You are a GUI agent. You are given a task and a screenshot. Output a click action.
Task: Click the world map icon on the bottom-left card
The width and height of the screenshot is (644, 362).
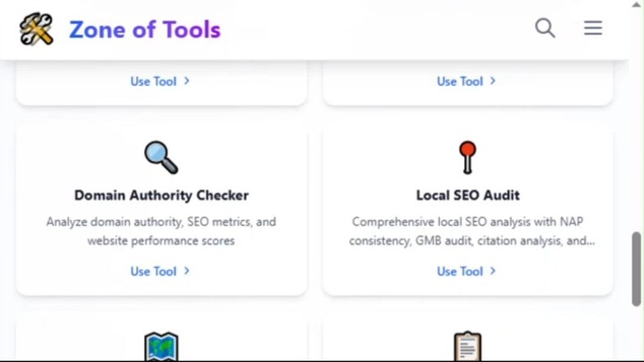161,346
